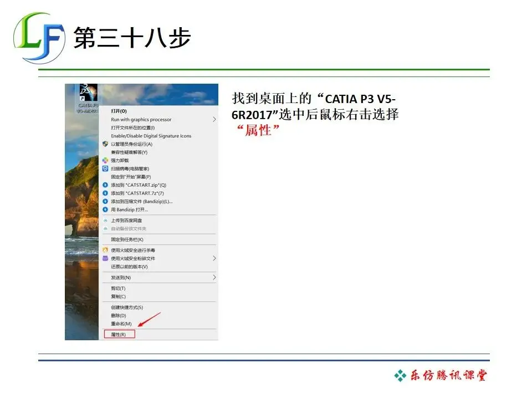Click the Bandizip icon beside 添加到 "CATSTART.7z"(7)
The width and height of the screenshot is (532, 399).
pos(105,193)
